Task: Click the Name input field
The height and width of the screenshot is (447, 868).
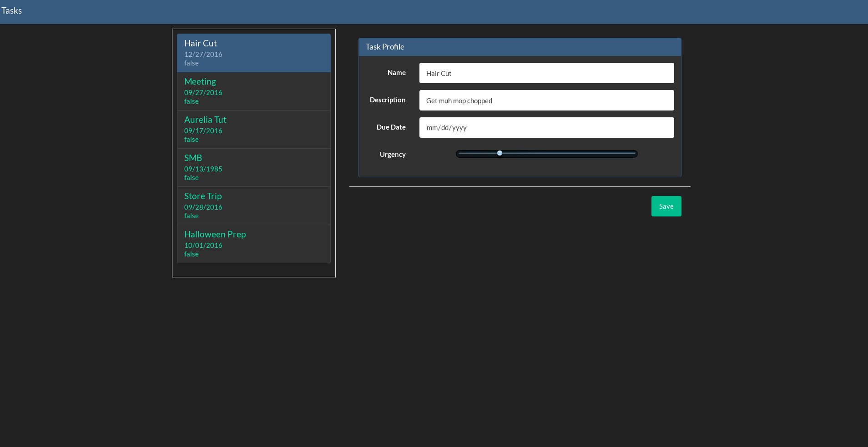Action: pyautogui.click(x=546, y=73)
